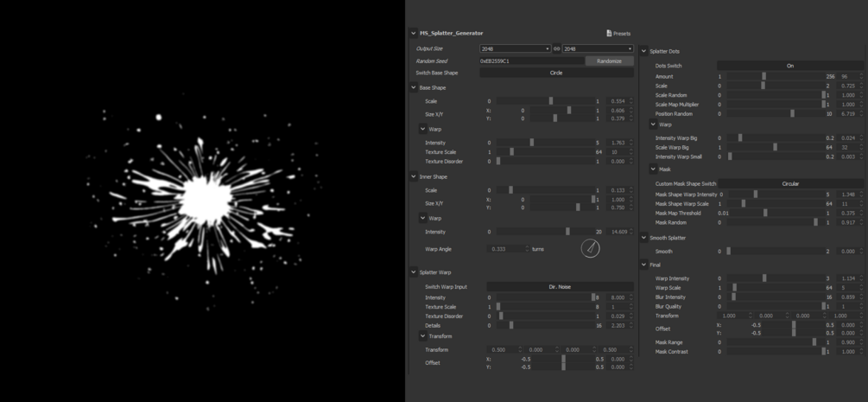The image size is (868, 402).
Task: Click the Mask Random value 0.917
Action: tap(847, 222)
